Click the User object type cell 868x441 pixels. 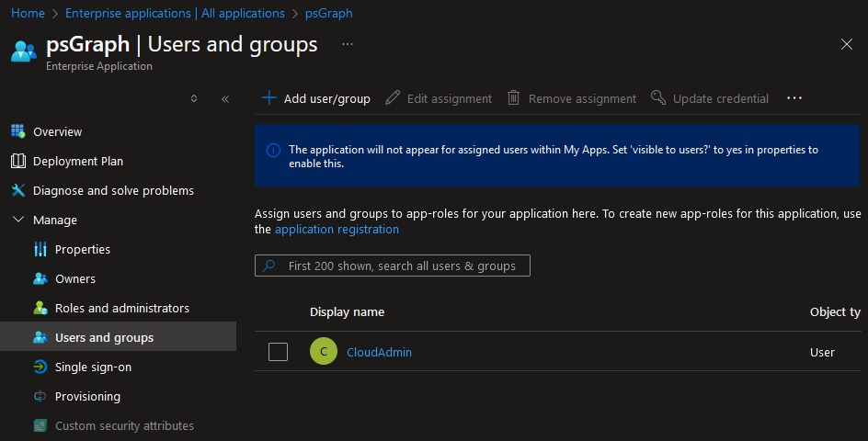[822, 352]
